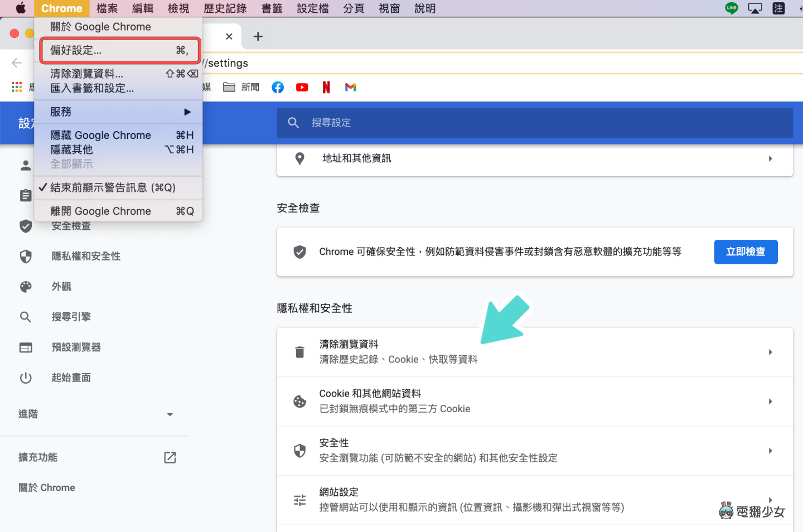This screenshot has height=532, width=803.
Task: Click the palette icon for 外觀
Action: coord(26,287)
